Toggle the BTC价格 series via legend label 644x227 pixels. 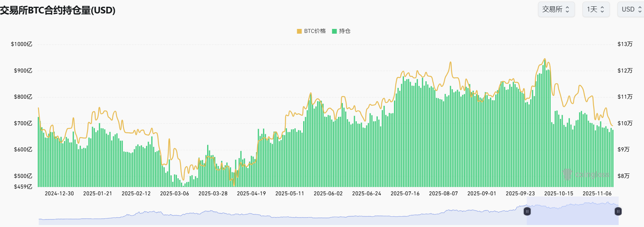[x=315, y=31]
